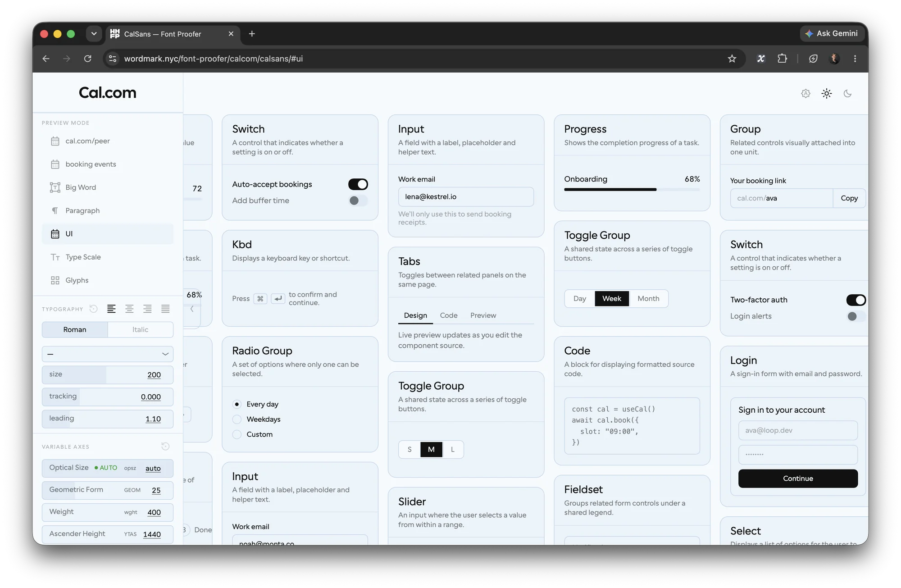The width and height of the screenshot is (901, 588).
Task: Reload the page
Action: tap(87, 59)
